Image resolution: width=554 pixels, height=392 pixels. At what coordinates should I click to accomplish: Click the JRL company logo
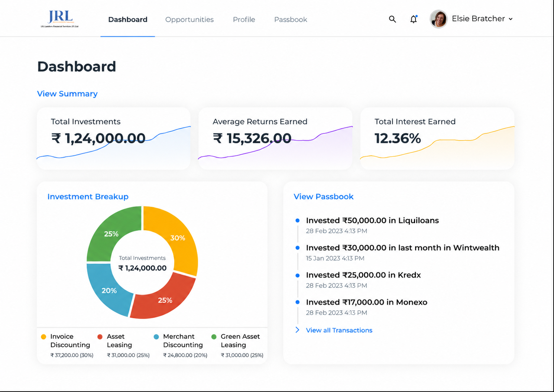point(60,19)
